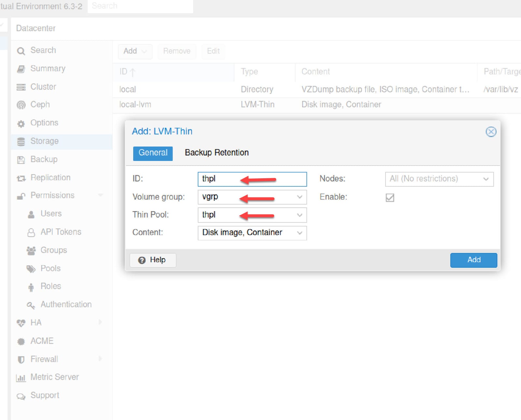Open the Summary section icon
Screen dimensions: 521x420
click(x=21, y=68)
